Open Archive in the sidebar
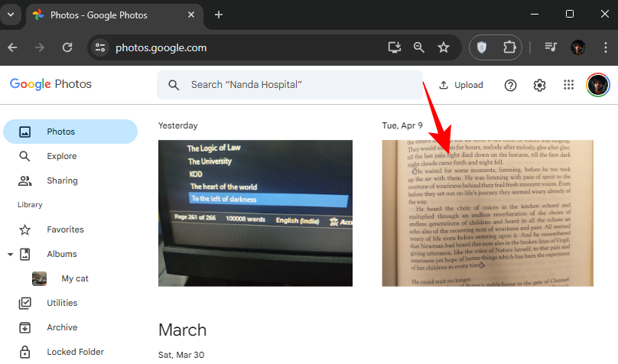This screenshot has height=364, width=618. coord(70,327)
